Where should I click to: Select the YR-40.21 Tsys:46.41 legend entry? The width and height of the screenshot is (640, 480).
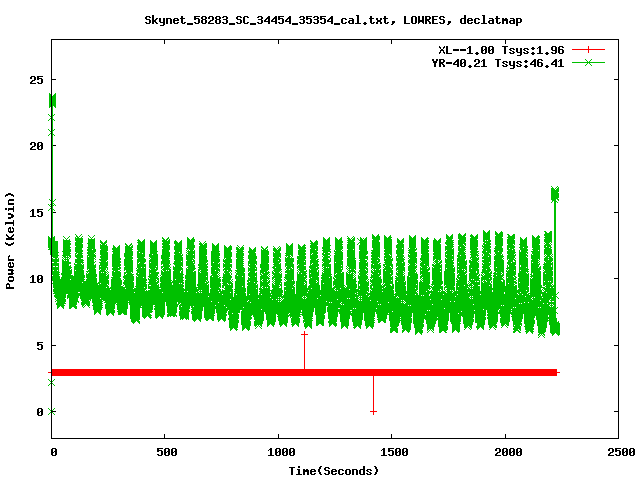coord(498,63)
